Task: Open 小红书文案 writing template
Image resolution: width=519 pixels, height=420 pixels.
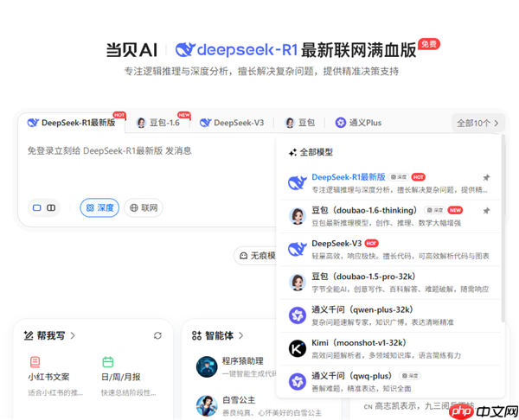Action: (x=55, y=376)
